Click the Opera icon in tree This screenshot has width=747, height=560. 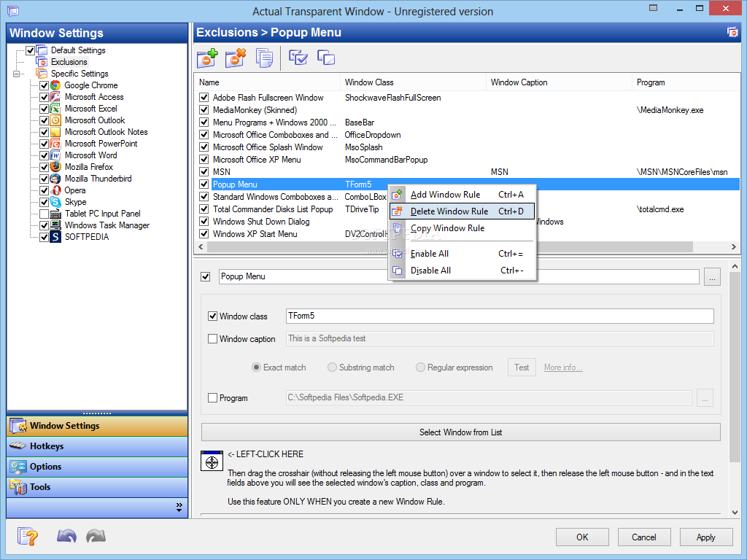click(55, 190)
